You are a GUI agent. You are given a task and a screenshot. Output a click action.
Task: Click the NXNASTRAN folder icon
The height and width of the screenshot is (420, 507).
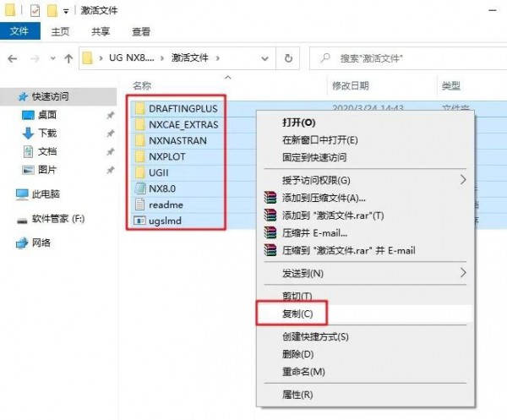139,140
